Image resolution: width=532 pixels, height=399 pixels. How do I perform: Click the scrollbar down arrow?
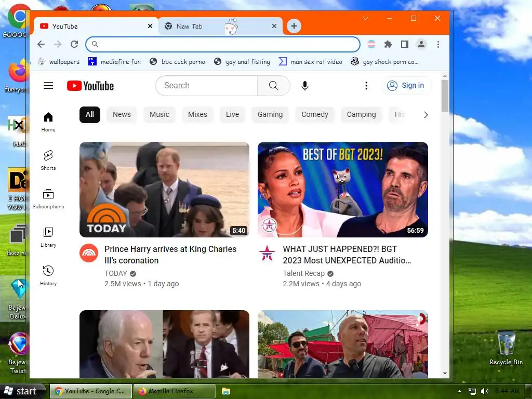click(445, 374)
